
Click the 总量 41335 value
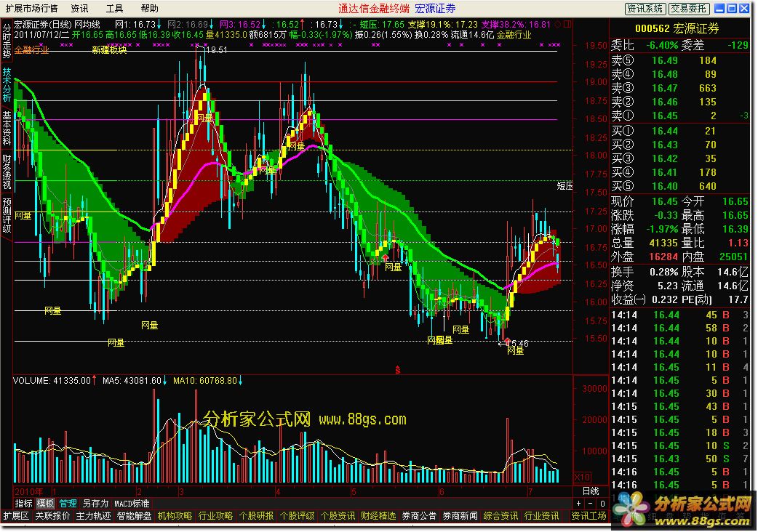click(663, 243)
